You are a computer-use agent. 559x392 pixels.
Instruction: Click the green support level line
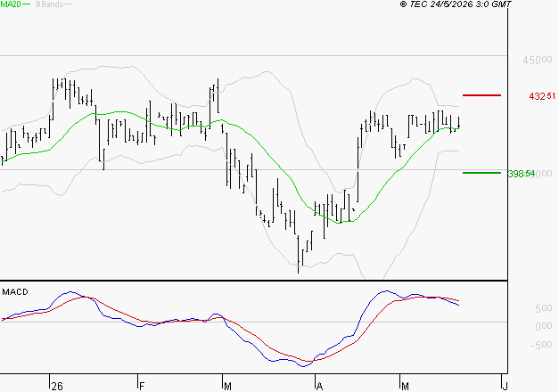(481, 173)
